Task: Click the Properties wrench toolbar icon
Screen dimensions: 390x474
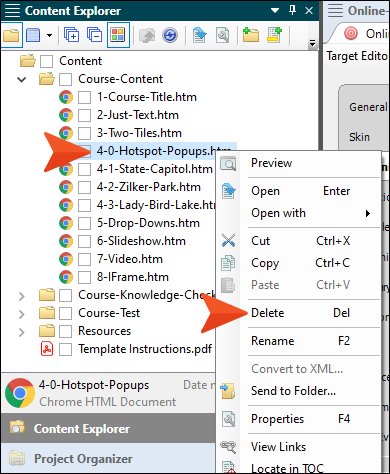Action: [x=222, y=35]
